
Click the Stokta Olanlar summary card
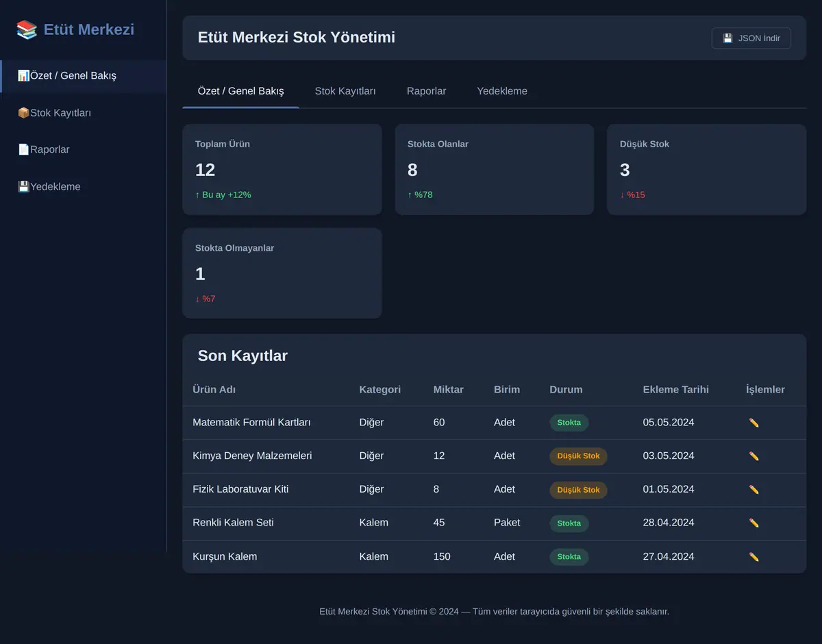[x=495, y=169]
